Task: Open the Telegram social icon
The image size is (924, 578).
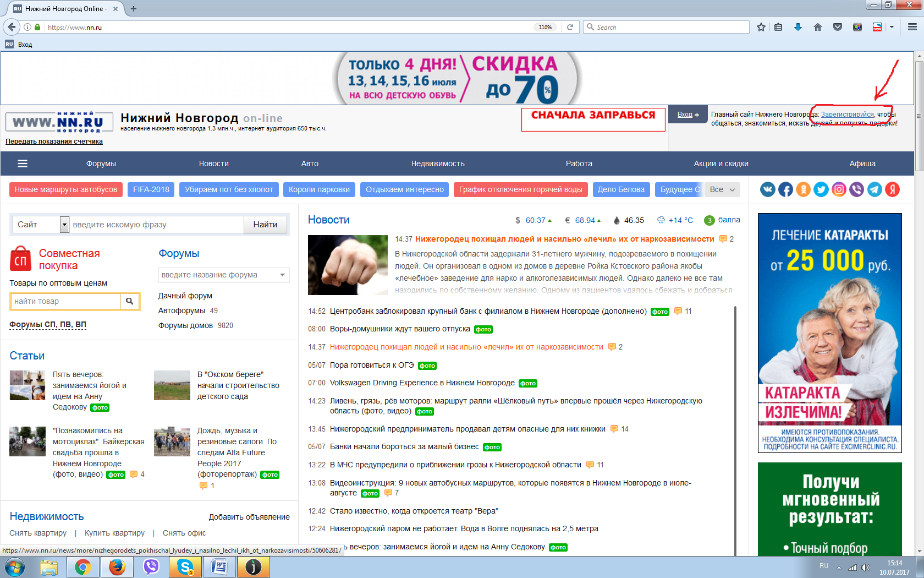Action: [875, 189]
